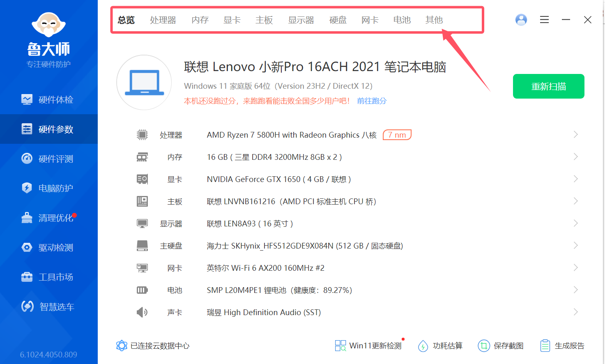
Task: Switch to the 网卡 tab
Action: click(x=370, y=20)
